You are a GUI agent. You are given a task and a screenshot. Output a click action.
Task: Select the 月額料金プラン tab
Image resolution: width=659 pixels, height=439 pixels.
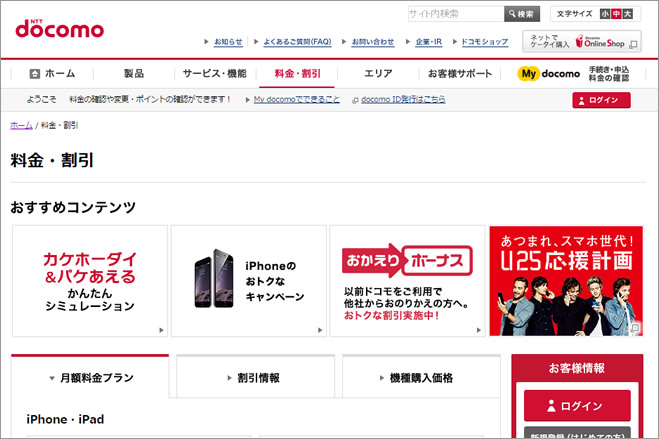[90, 377]
